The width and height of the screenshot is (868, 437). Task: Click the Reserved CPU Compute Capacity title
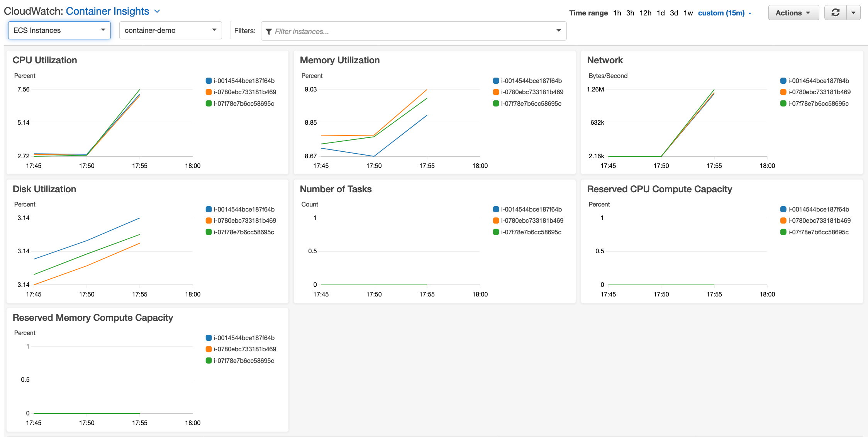tap(659, 189)
